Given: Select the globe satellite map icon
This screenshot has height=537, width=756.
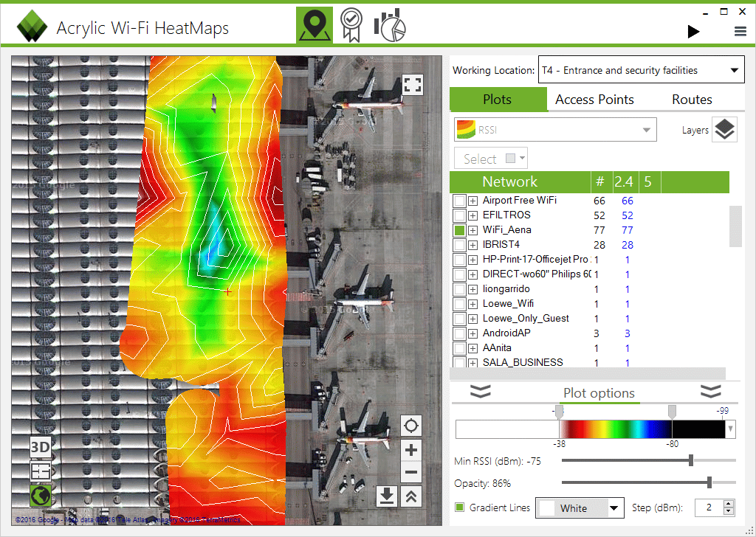Looking at the screenshot, I should click(x=40, y=496).
